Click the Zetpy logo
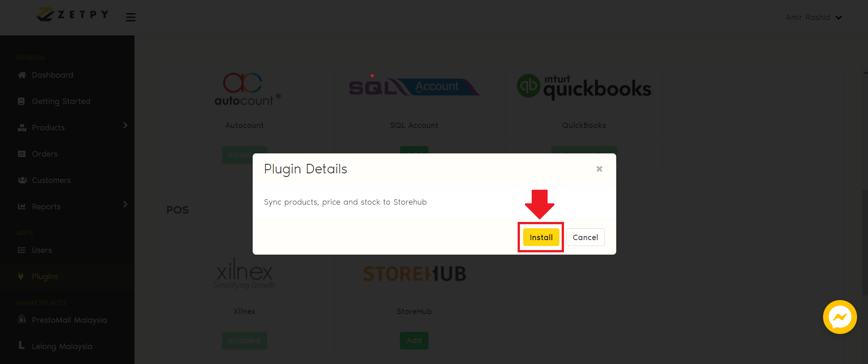Screen dimensions: 868x364 coord(73,15)
